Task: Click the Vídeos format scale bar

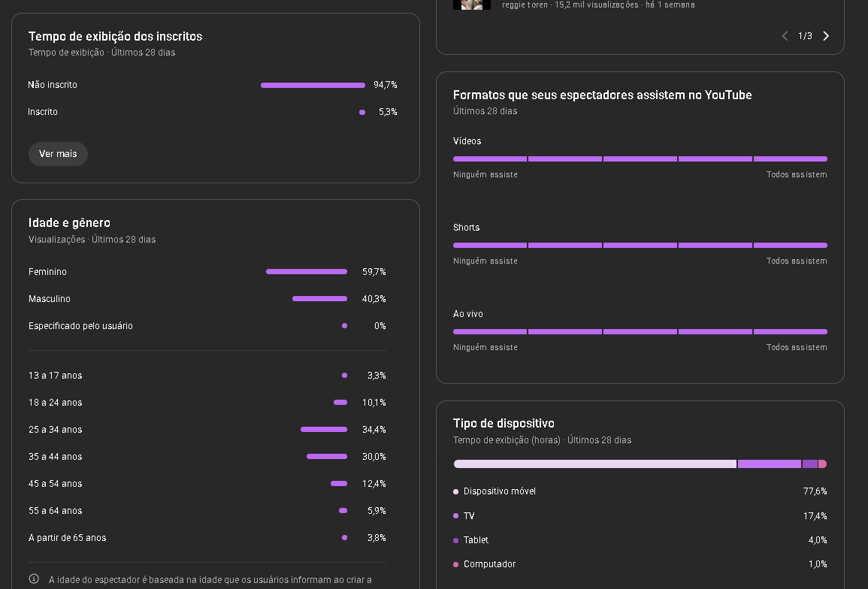Action: (640, 159)
